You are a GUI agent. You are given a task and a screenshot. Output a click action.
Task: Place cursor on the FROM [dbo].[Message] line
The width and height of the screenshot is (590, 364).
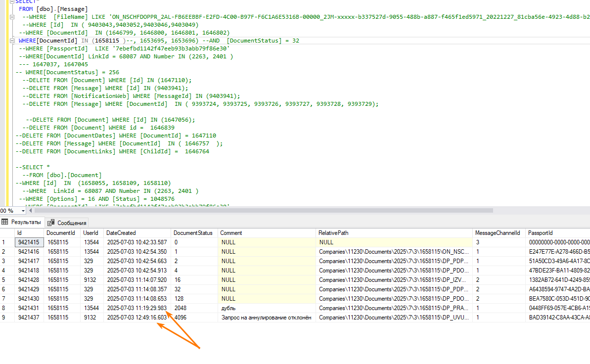53,9
